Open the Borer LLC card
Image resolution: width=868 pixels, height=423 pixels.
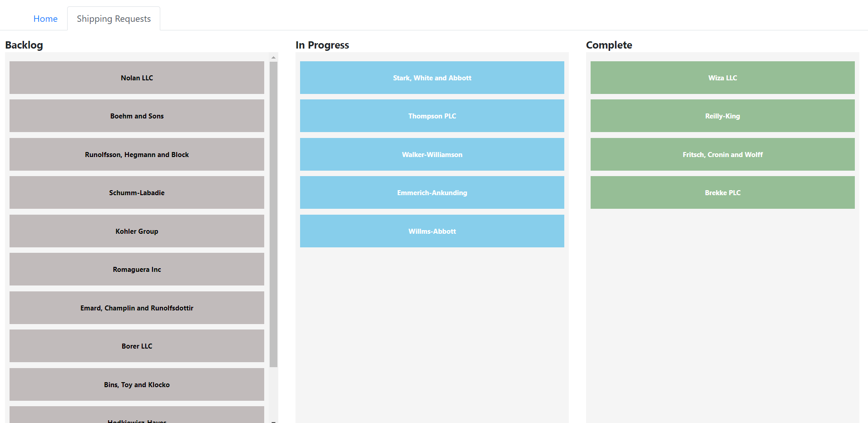[137, 346]
